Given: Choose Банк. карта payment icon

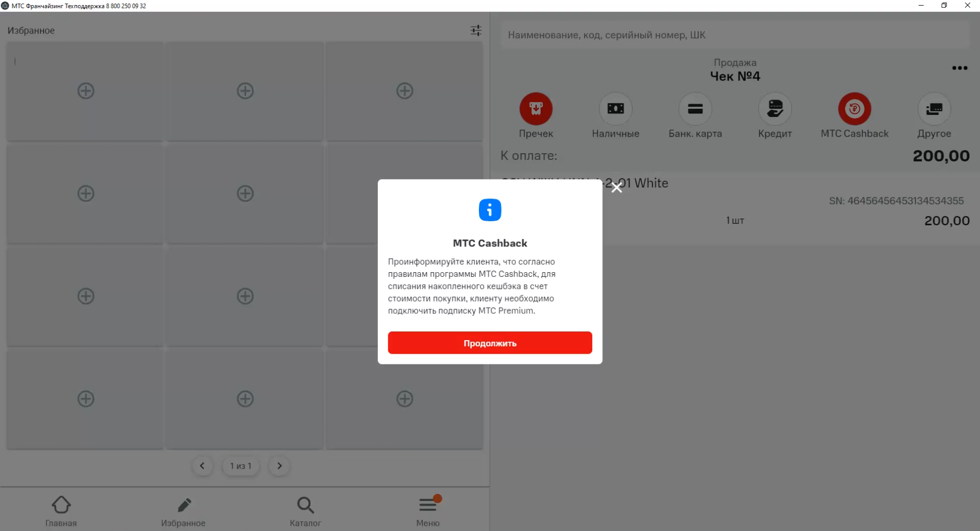Looking at the screenshot, I should (695, 109).
